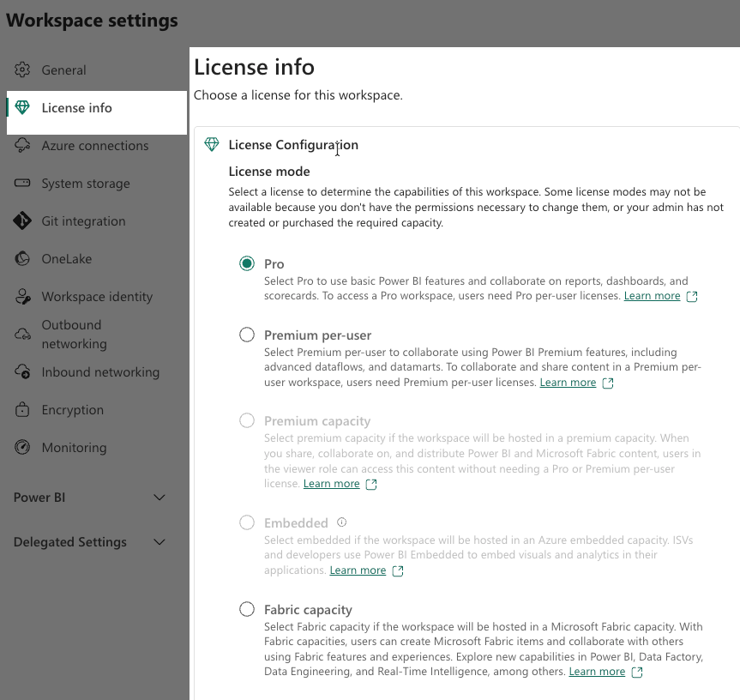Click the Inbound networking cloud icon
This screenshot has height=700, width=740.
(22, 372)
